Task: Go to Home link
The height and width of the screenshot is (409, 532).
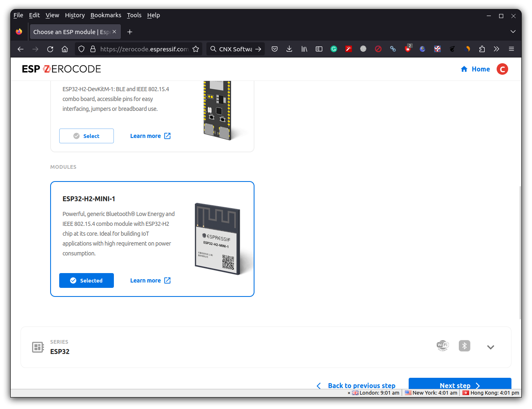Action: (x=475, y=69)
